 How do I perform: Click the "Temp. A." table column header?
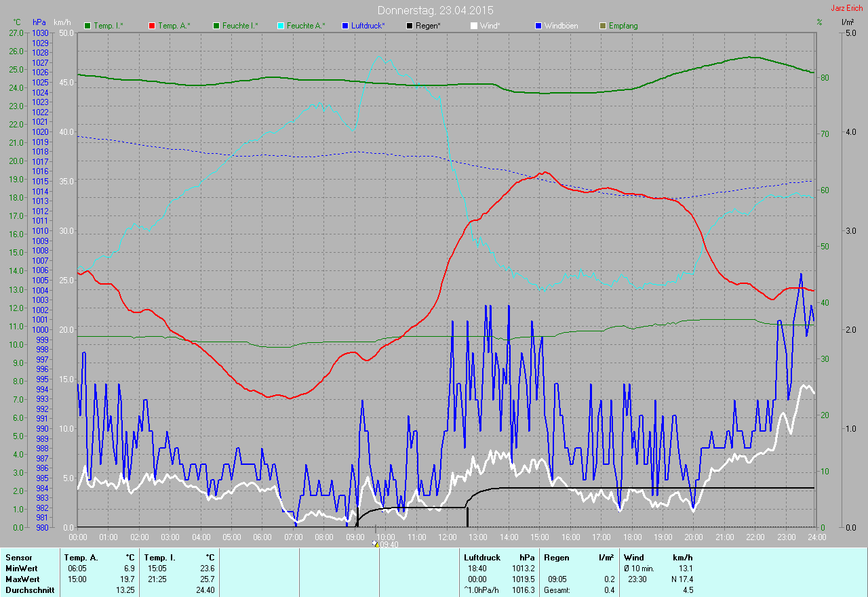click(x=81, y=557)
